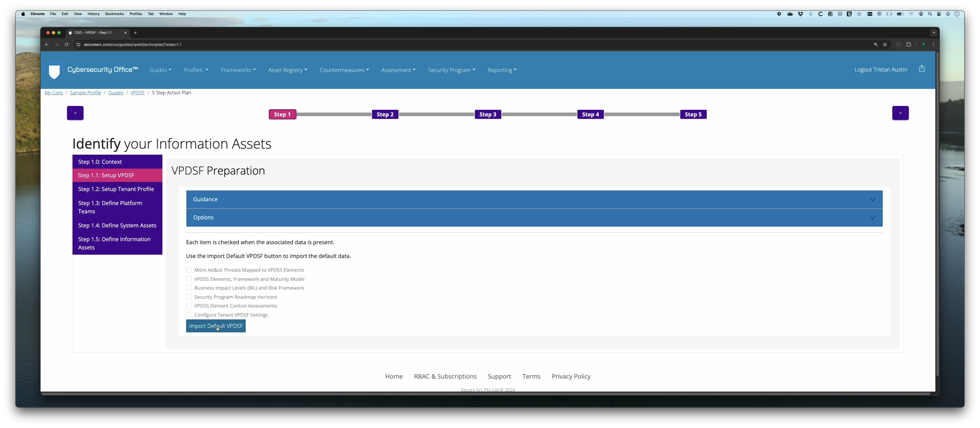Click the Cybersecurity Office shield logo
Viewport: 980px width, 428px height.
click(x=54, y=70)
